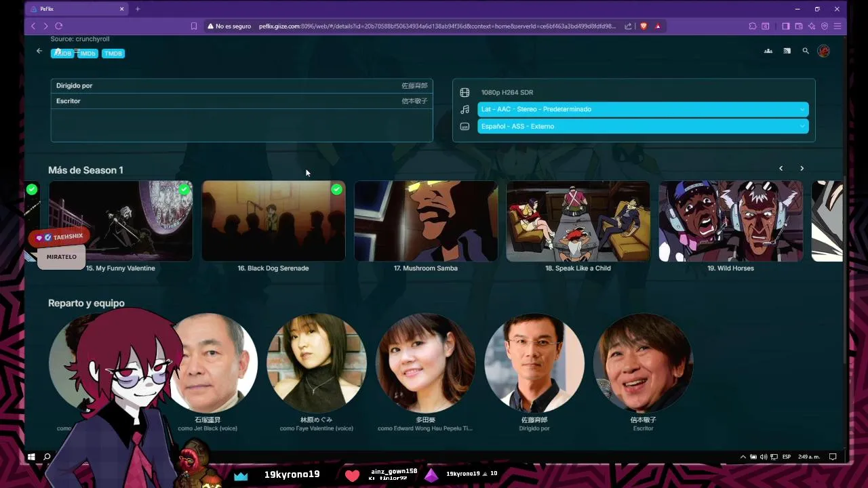
Task: Open the browser hamburger menu
Action: (x=838, y=26)
